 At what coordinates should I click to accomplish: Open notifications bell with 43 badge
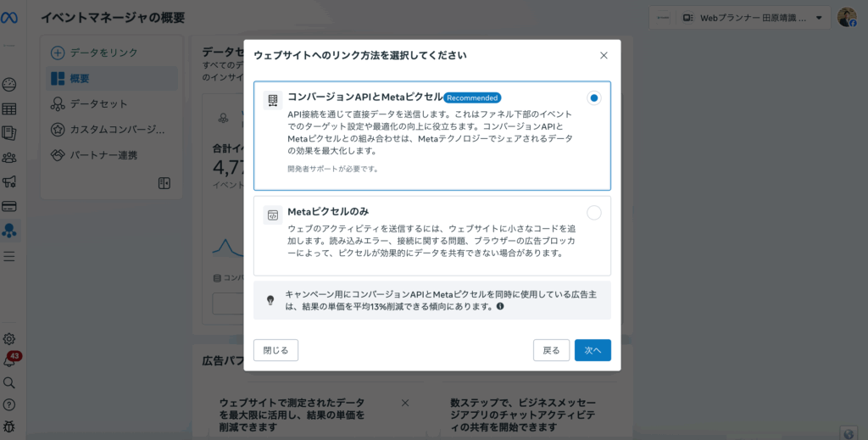[x=10, y=361]
